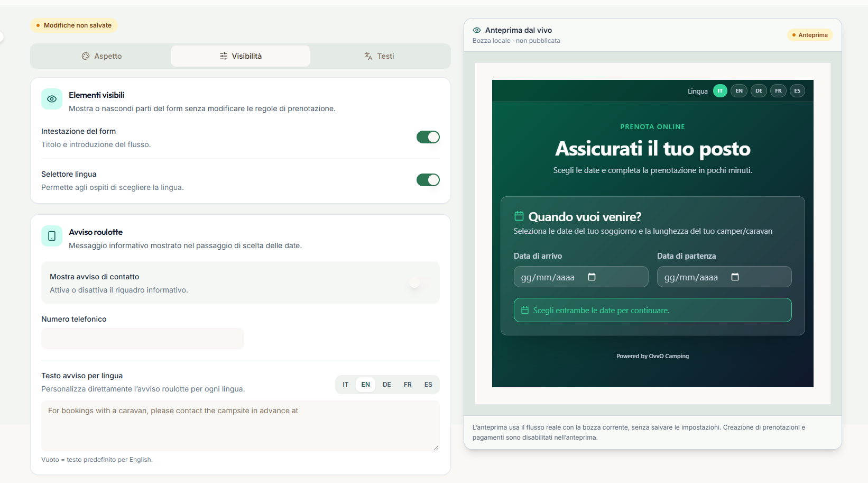868x483 pixels.
Task: Click the 'PRENOTA ONLINE' text in preview
Action: pos(652,127)
